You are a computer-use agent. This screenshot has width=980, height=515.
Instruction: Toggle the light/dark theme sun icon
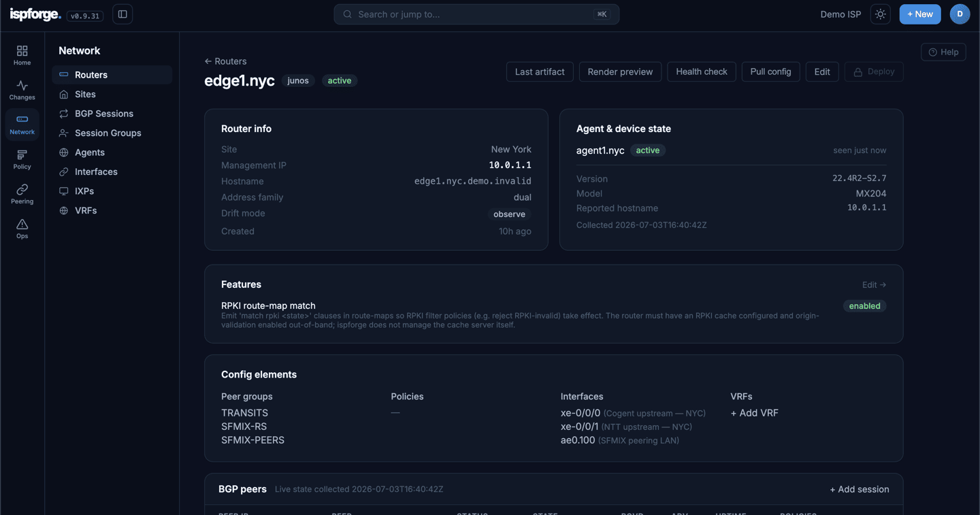881,14
